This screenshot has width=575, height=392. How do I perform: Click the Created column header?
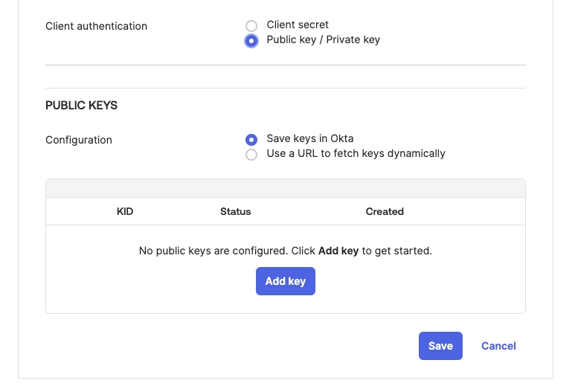tap(385, 211)
